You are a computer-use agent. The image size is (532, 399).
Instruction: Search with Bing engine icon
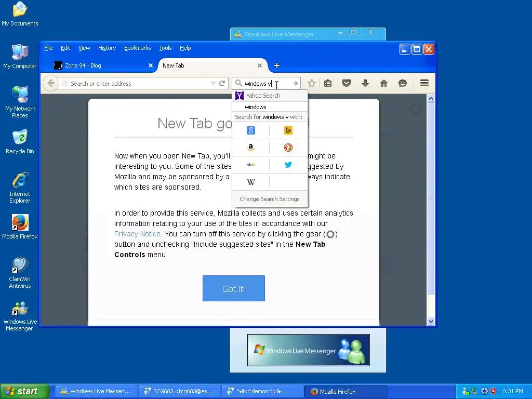288,130
